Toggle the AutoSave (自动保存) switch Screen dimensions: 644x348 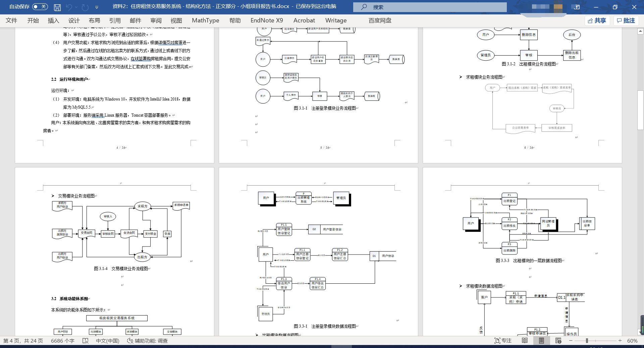(x=40, y=7)
